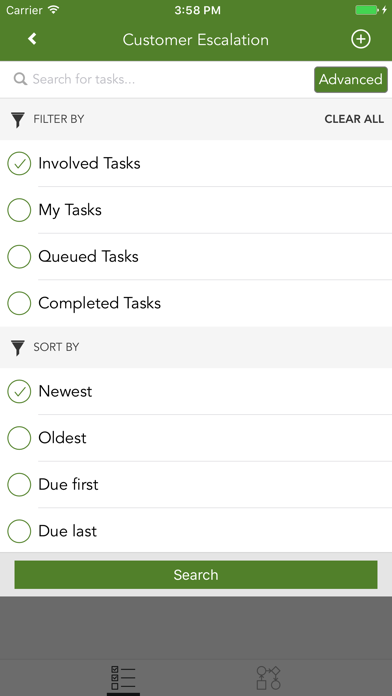This screenshot has height=696, width=392.
Task: Open the Advanced search options
Action: pos(351,79)
